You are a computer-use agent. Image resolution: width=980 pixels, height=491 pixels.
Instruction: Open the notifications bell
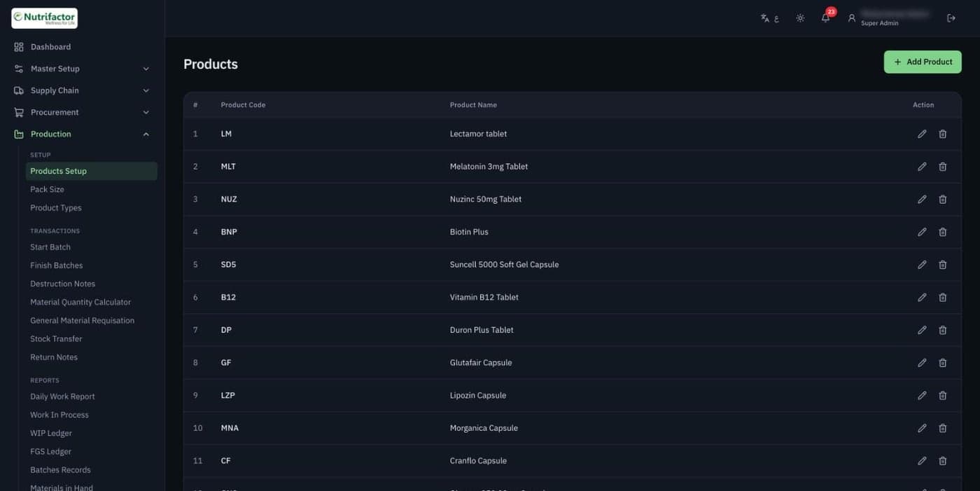point(826,18)
